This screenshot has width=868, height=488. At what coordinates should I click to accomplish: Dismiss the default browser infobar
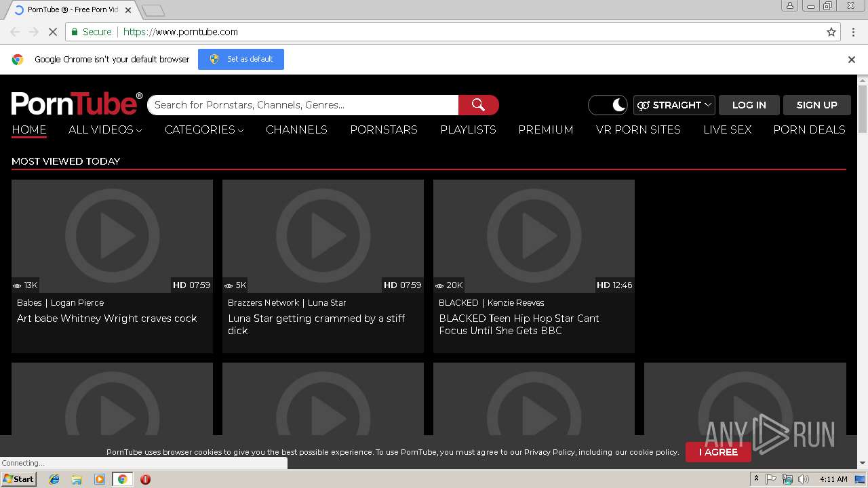(852, 60)
